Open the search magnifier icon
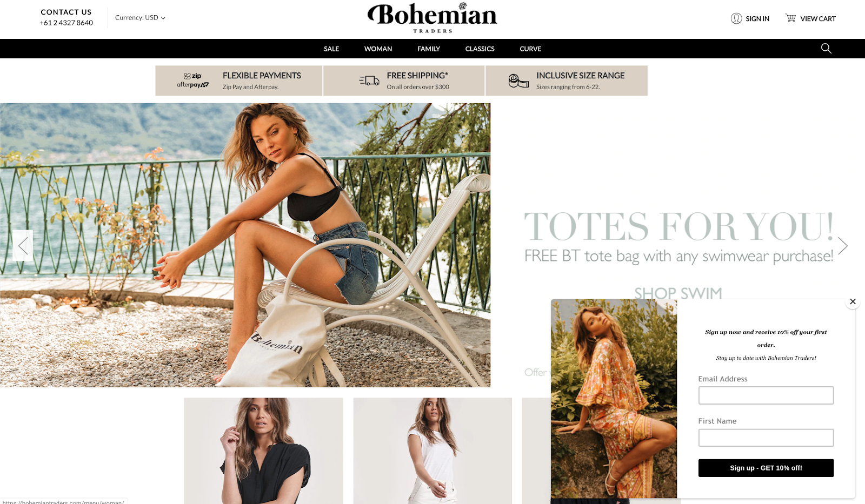 point(826,49)
